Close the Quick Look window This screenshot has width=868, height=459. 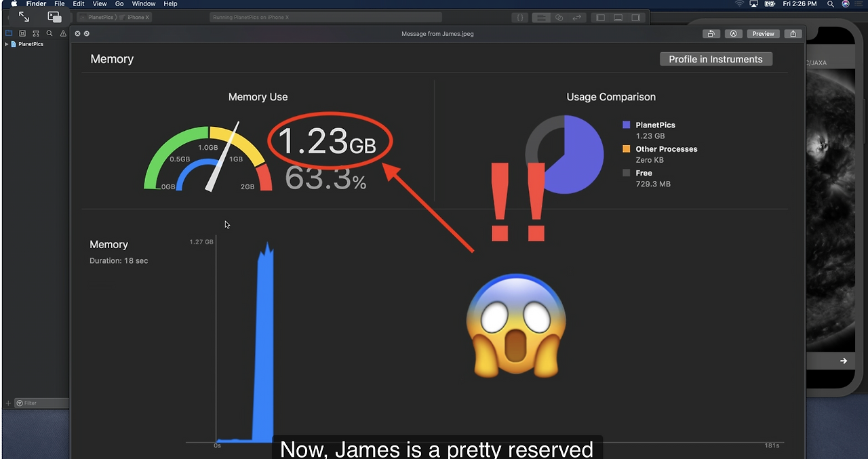[x=77, y=34]
